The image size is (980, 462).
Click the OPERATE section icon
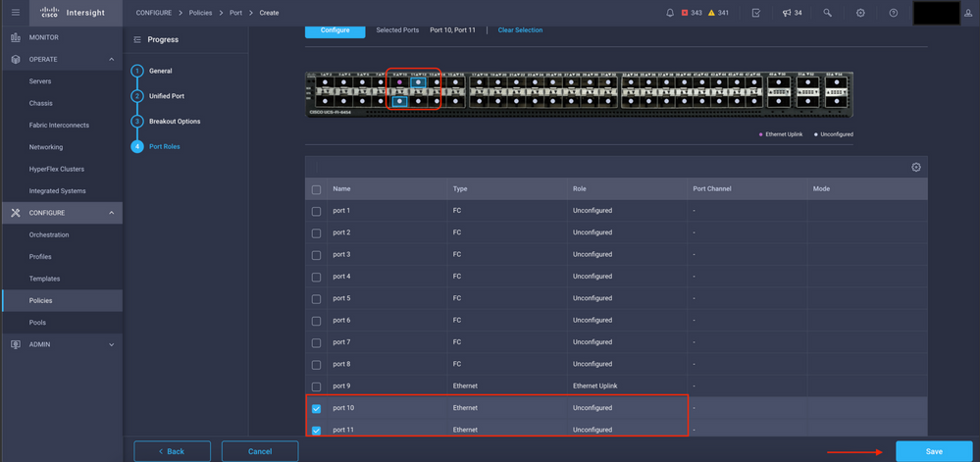click(x=16, y=60)
